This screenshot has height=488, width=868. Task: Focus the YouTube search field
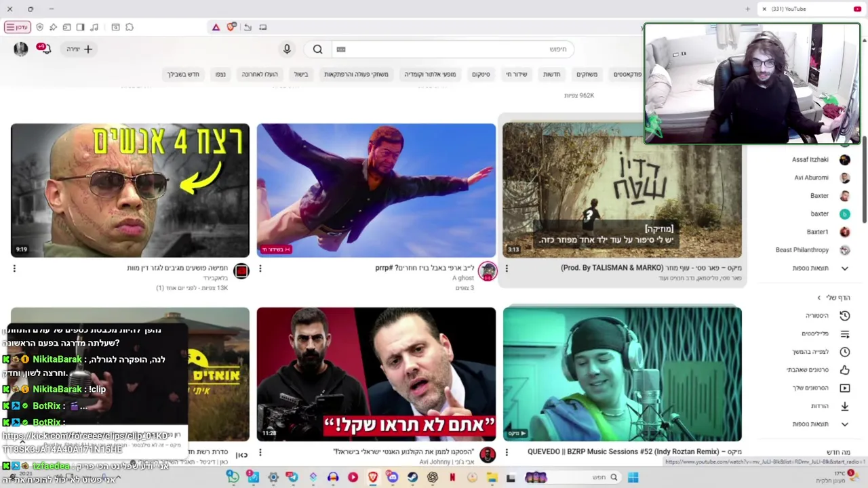(453, 49)
